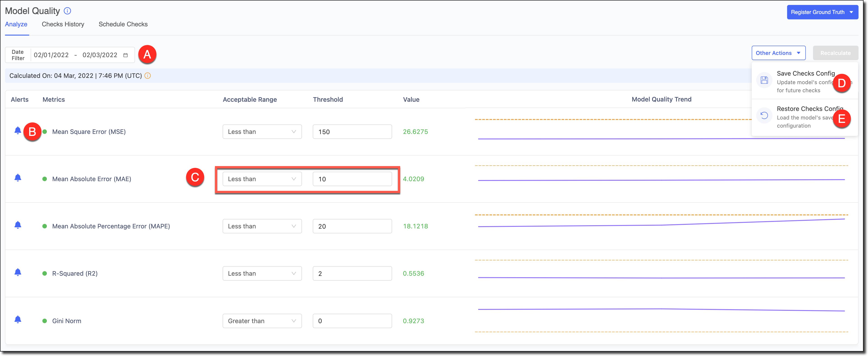Click the Gini Norm metric label
868x356 pixels.
click(x=67, y=321)
